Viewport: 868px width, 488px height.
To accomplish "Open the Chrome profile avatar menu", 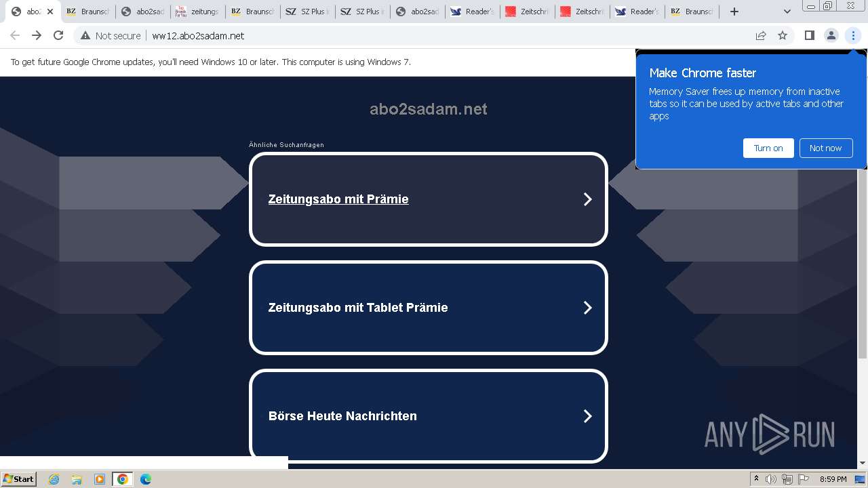I will (x=831, y=35).
